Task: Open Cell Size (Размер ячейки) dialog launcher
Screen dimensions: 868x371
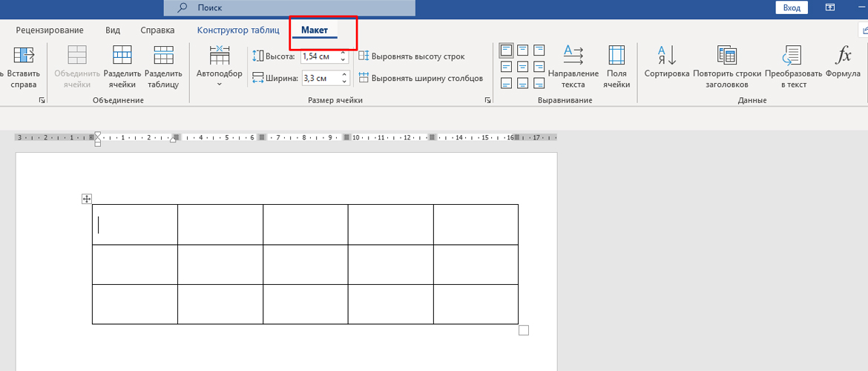Action: click(487, 100)
